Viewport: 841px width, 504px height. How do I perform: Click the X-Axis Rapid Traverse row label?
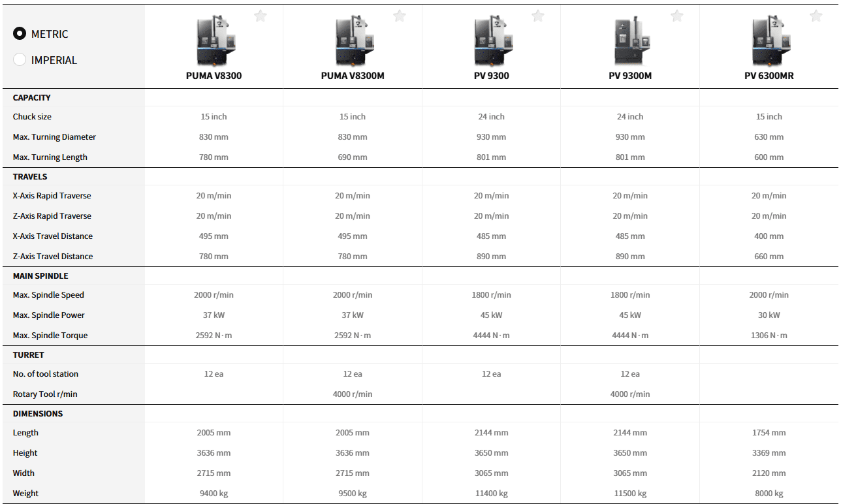52,196
